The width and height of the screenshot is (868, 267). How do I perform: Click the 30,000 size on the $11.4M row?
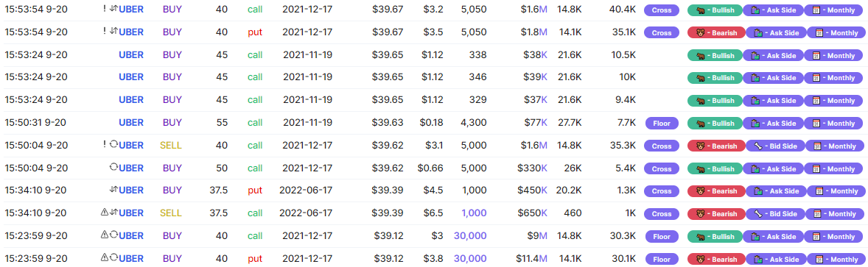click(x=470, y=258)
